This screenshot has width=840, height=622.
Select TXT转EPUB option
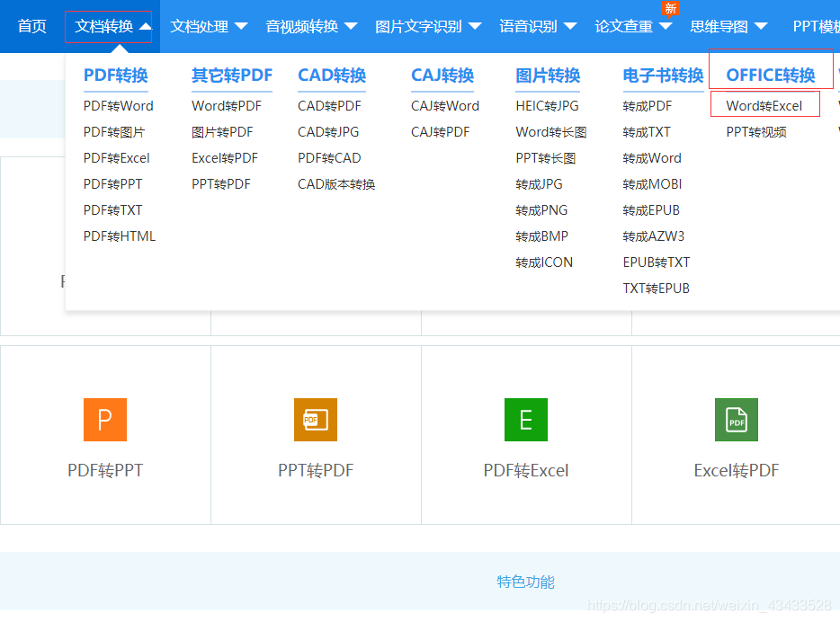click(x=657, y=289)
